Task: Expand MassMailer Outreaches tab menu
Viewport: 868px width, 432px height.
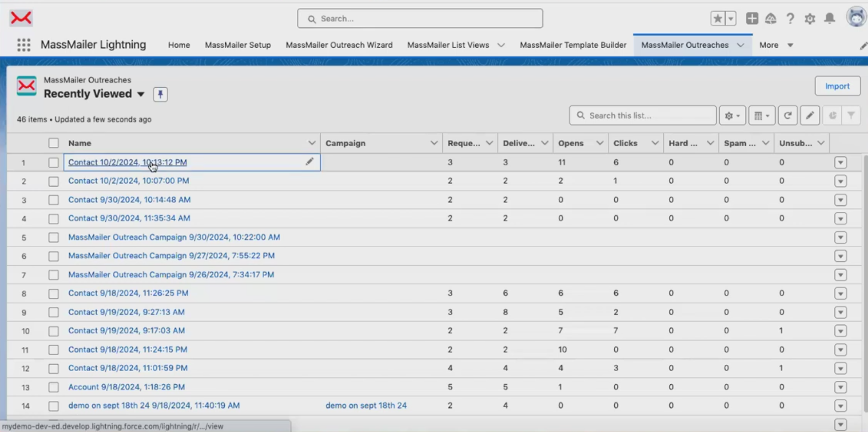Action: tap(740, 45)
